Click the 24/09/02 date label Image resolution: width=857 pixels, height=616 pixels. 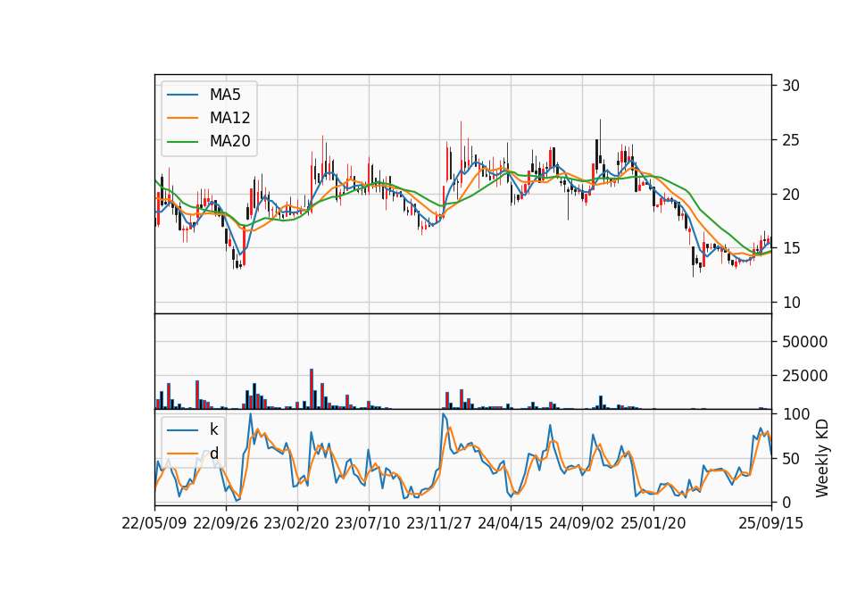pos(581,523)
